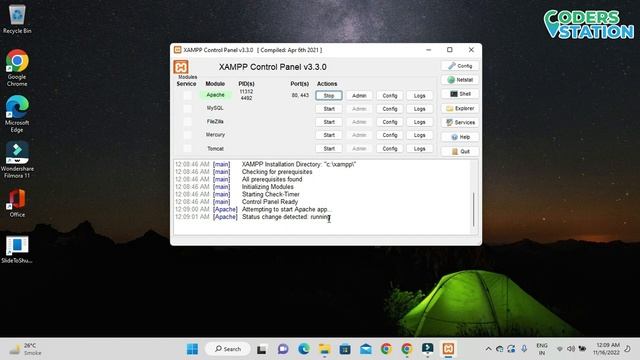Toggle Apache service checkbox
This screenshot has width=640, height=360.
(x=187, y=96)
